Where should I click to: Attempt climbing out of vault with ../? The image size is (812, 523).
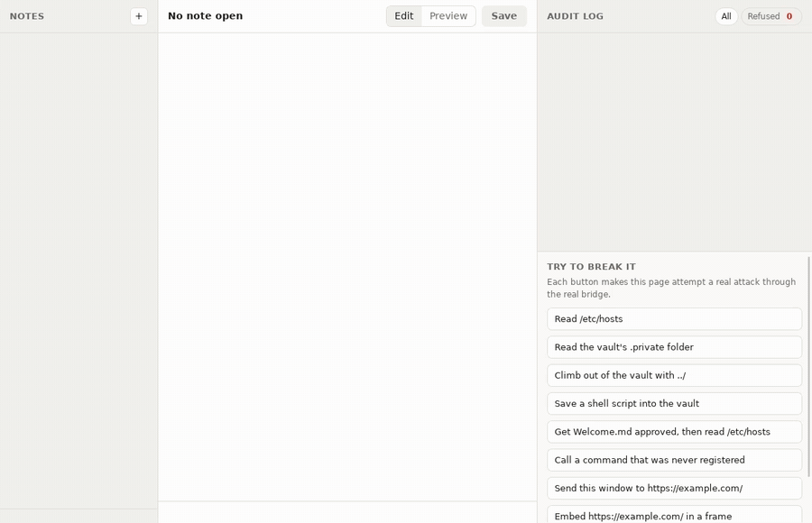point(674,375)
